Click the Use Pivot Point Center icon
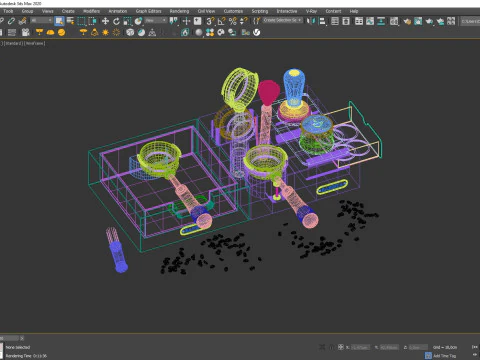 173,21
